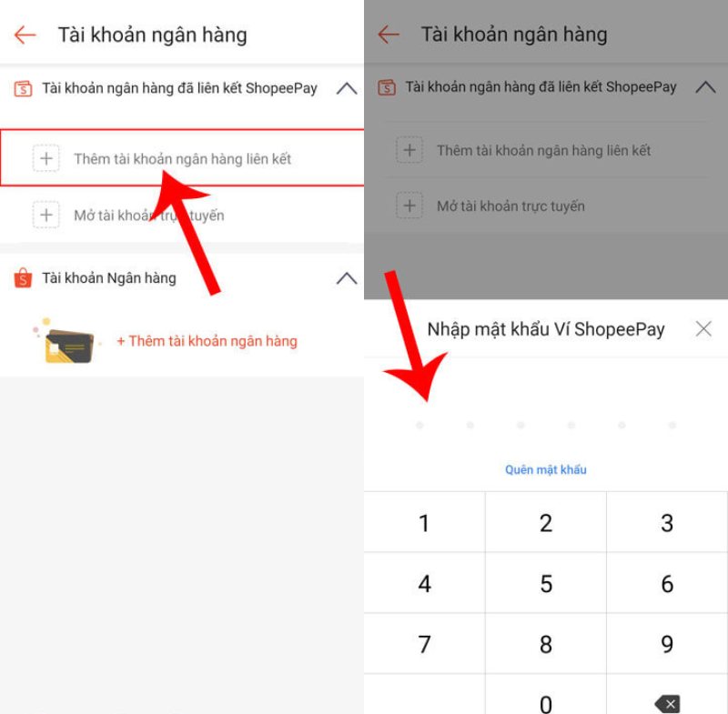Click the first password dot field
Image resolution: width=728 pixels, height=714 pixels.
click(420, 425)
